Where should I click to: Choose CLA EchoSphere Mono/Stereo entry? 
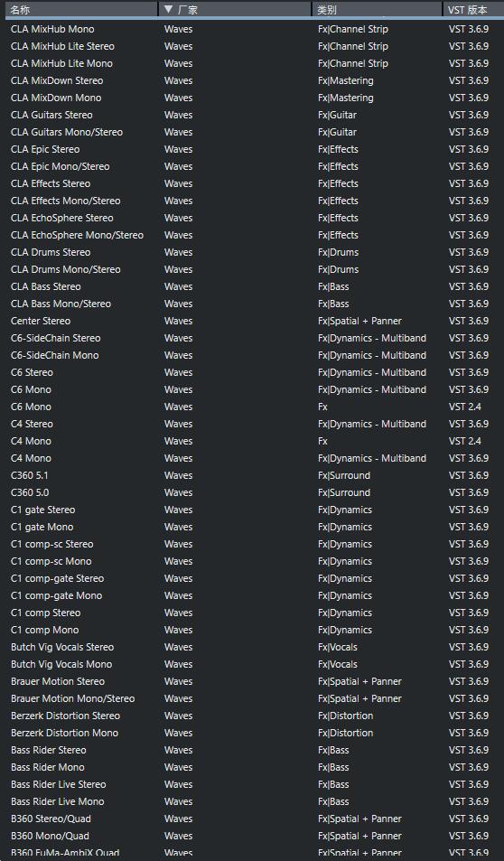click(x=255, y=235)
